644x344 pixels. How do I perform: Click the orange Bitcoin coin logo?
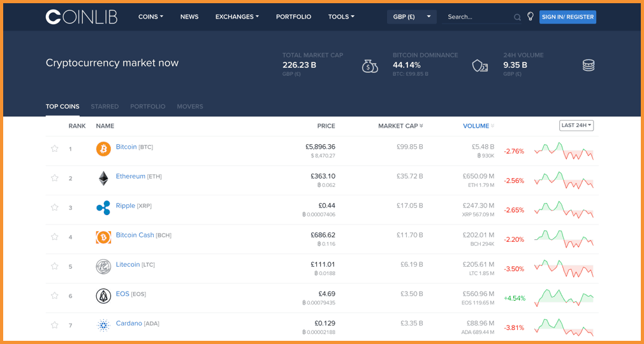pos(103,149)
